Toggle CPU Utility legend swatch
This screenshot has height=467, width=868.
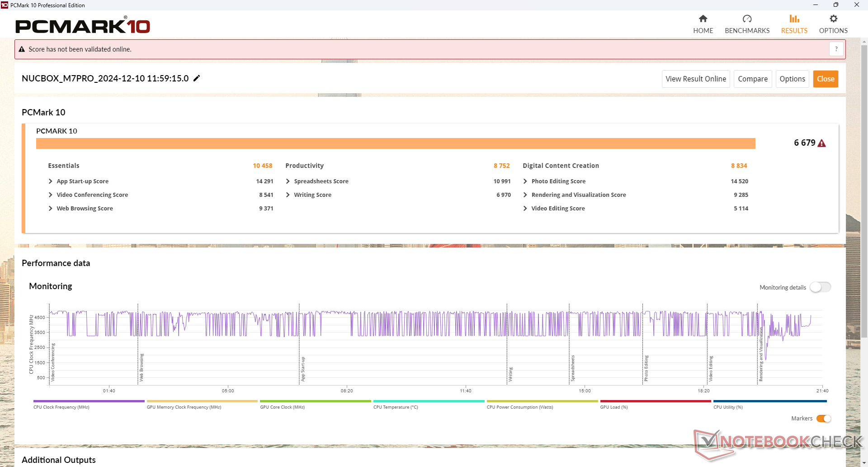coord(769,401)
